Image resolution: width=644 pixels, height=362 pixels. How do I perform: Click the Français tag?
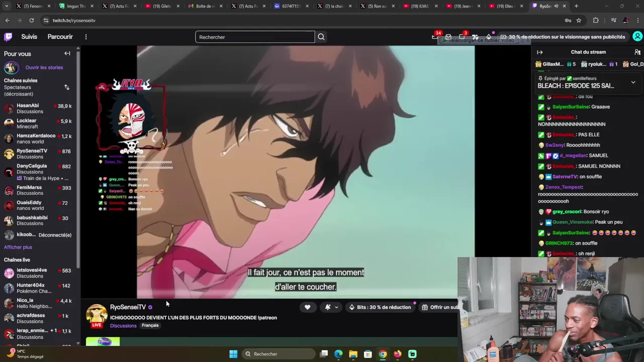coord(150,326)
